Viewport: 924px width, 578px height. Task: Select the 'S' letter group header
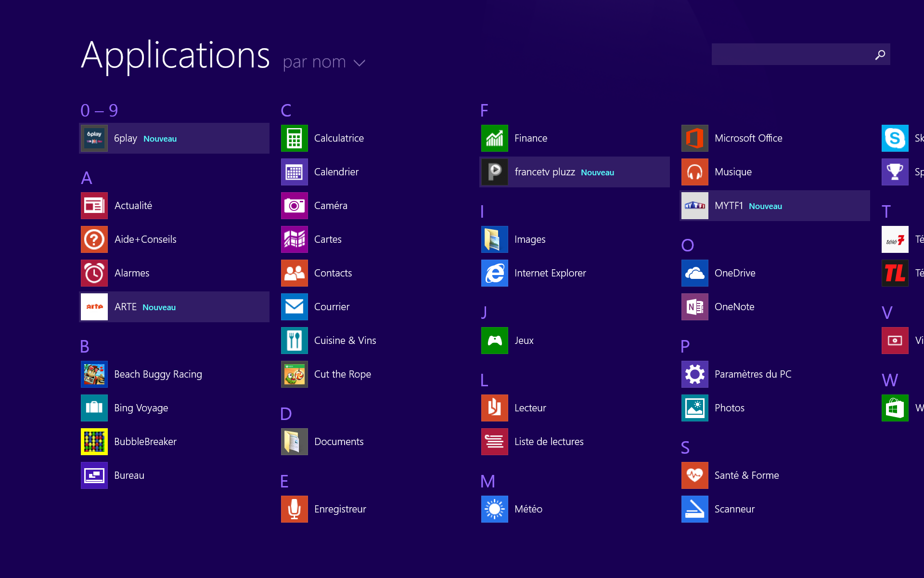[685, 448]
